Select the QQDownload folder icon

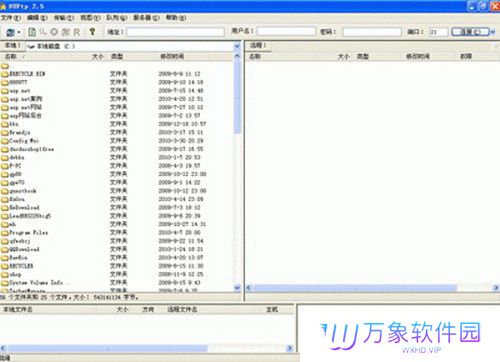point(5,249)
